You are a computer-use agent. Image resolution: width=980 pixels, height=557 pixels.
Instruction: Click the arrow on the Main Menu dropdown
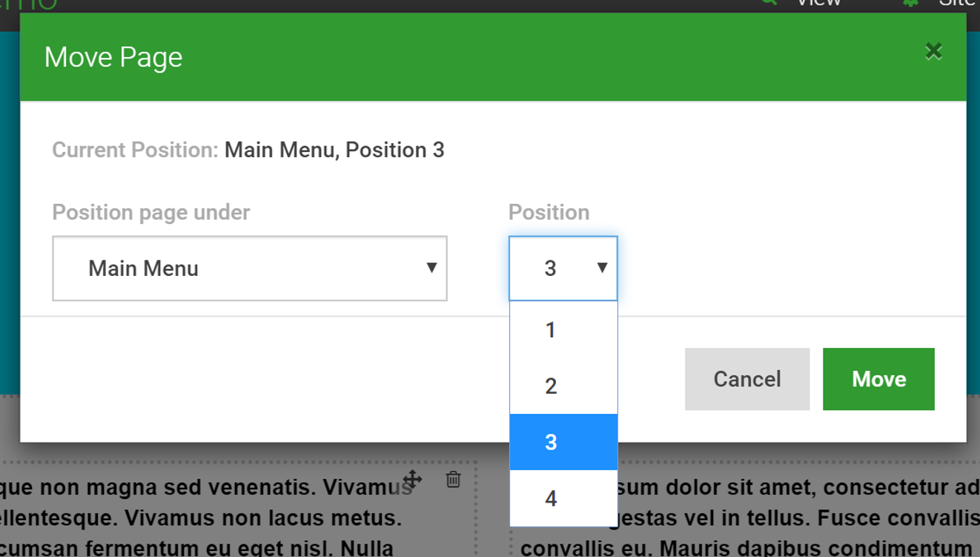tap(431, 268)
